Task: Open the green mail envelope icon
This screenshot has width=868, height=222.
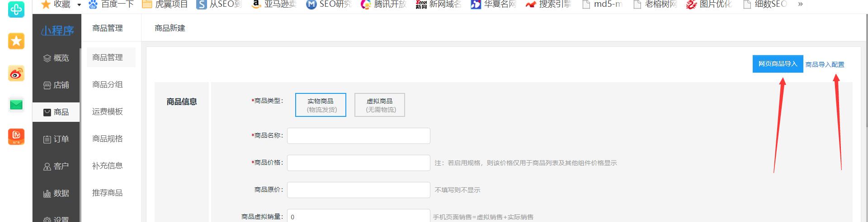Action: [x=16, y=105]
